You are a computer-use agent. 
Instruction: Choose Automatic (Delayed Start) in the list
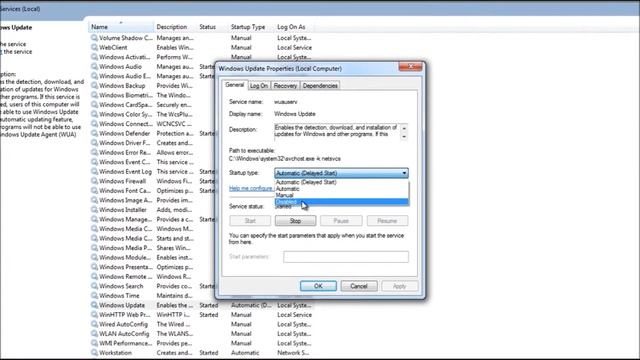[x=306, y=182]
